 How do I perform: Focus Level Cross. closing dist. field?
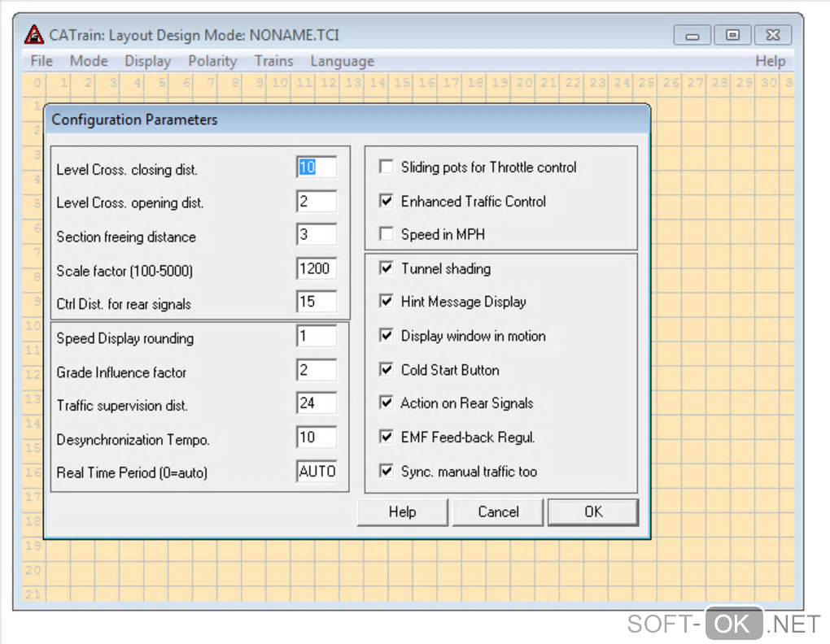(317, 168)
